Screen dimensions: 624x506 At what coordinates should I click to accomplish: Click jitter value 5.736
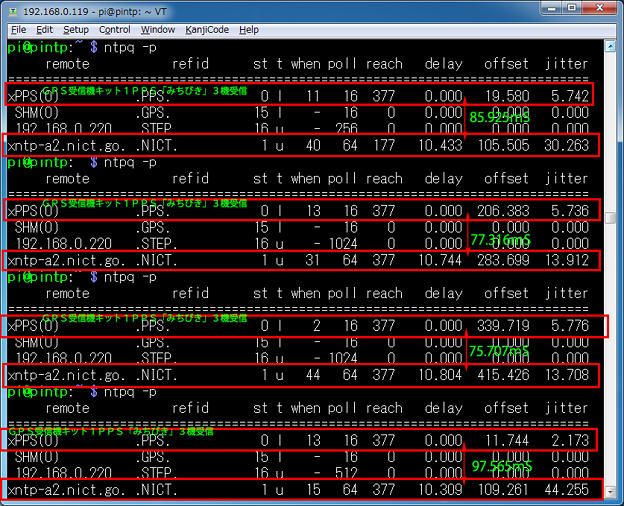(570, 211)
